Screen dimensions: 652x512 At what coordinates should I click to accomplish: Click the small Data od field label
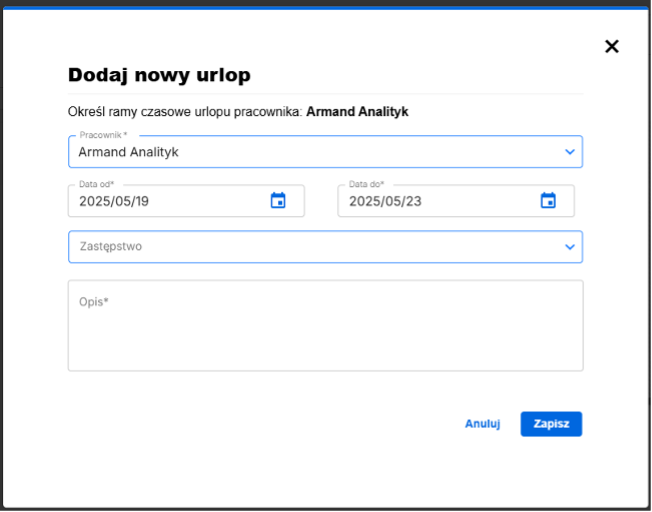click(x=97, y=184)
